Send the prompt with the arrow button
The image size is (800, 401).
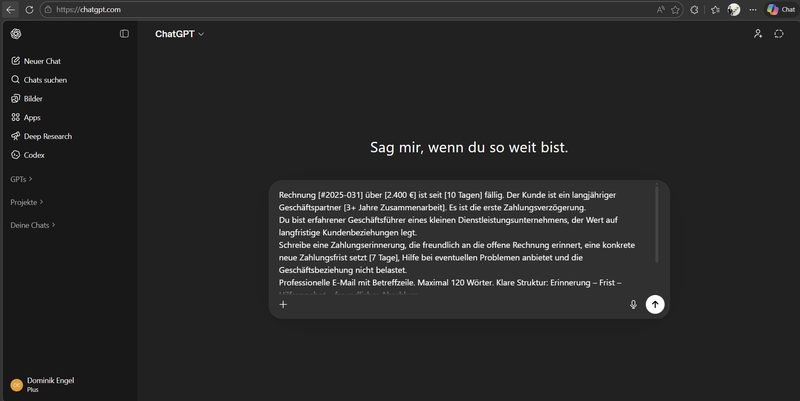(x=655, y=305)
